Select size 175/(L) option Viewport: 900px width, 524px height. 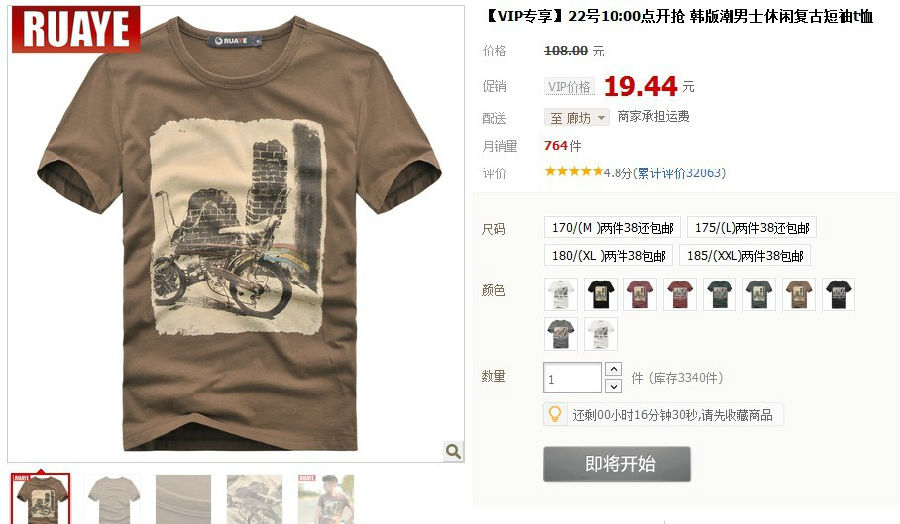tap(751, 228)
